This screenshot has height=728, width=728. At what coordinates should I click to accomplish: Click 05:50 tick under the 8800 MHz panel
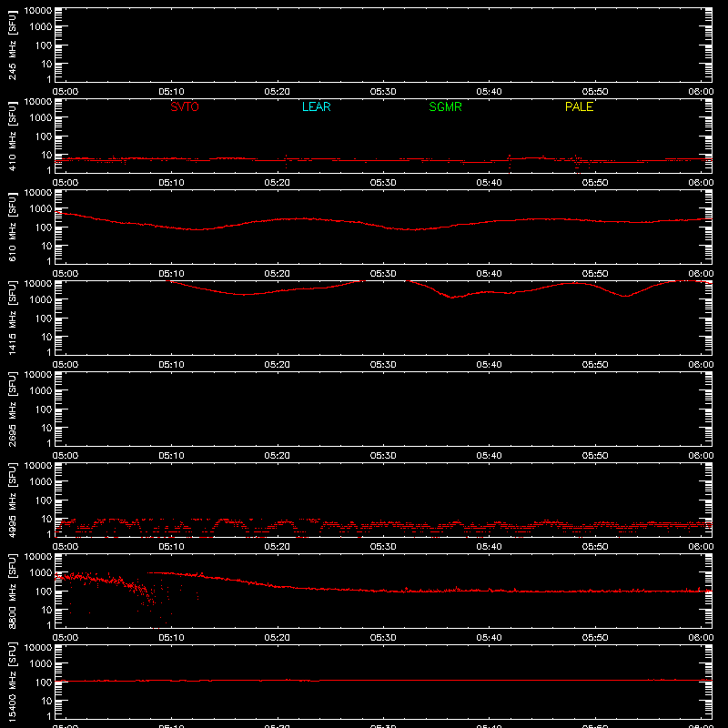[x=595, y=638]
